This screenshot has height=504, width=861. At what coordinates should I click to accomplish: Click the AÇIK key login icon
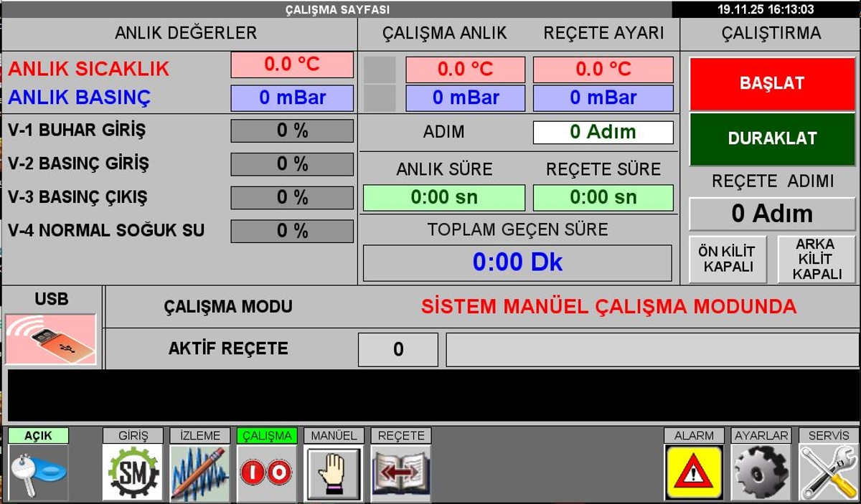(x=39, y=472)
